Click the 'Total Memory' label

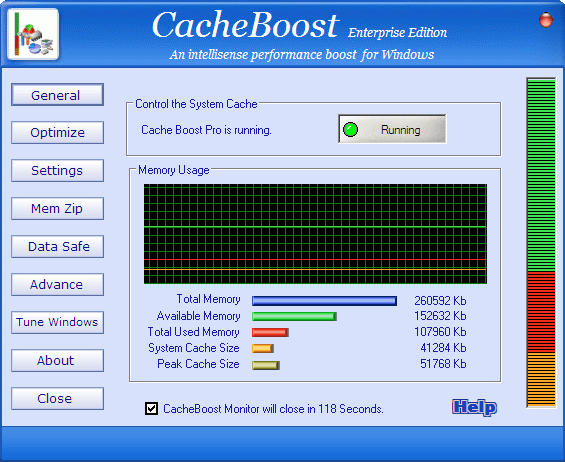click(x=208, y=299)
